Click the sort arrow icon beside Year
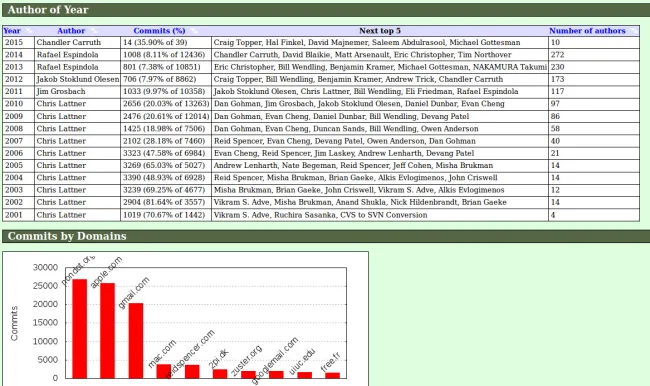The image size is (650, 386). coord(28,31)
